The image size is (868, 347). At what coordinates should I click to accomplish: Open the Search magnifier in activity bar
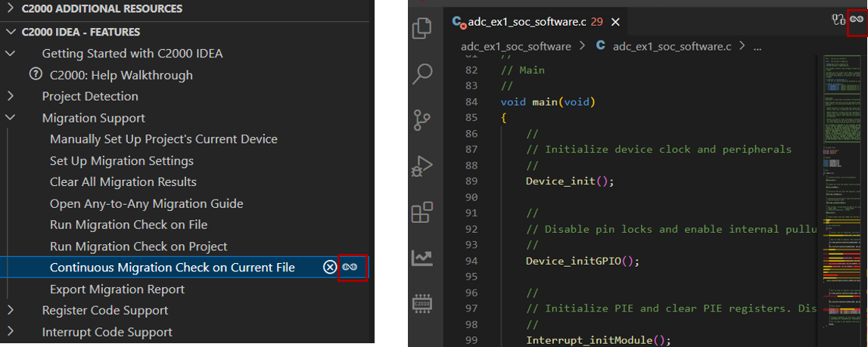click(x=422, y=74)
